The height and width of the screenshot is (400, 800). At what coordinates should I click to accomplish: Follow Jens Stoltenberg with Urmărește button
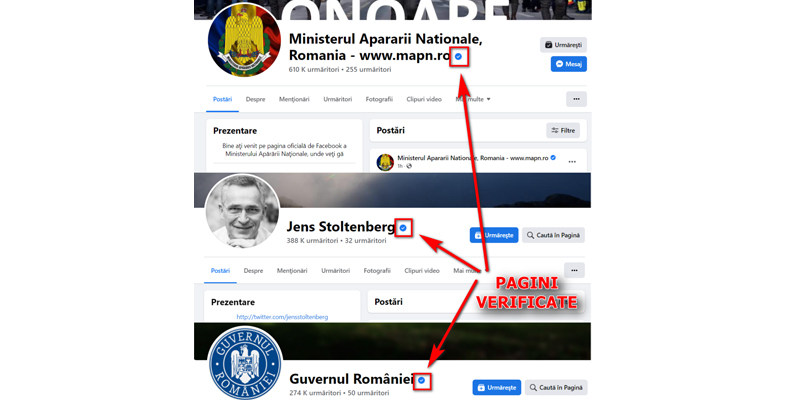[494, 235]
